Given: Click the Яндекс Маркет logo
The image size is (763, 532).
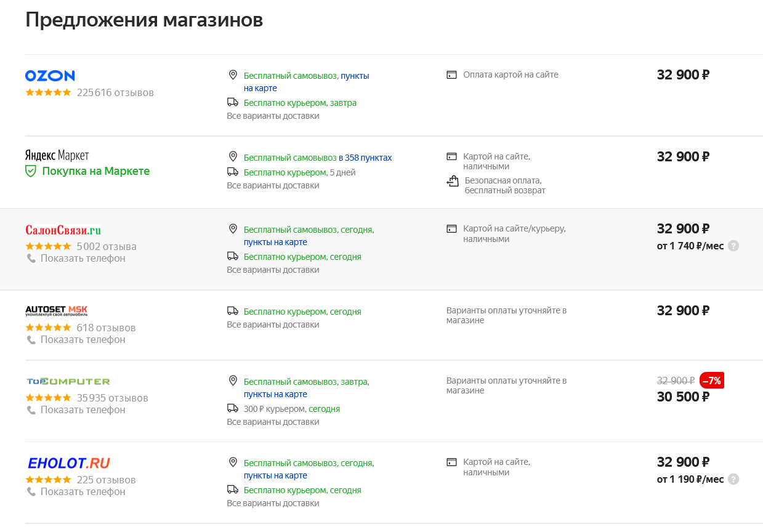Looking at the screenshot, I should pos(57,155).
